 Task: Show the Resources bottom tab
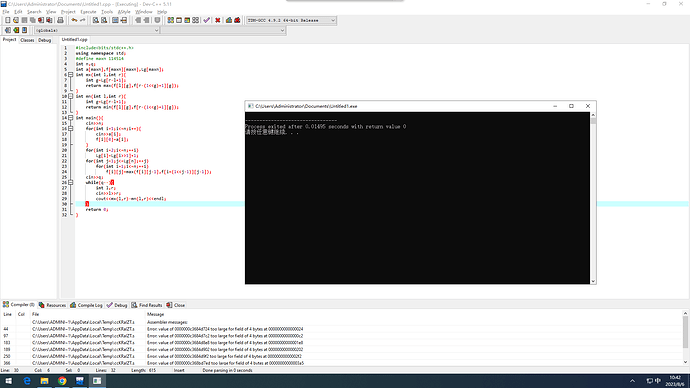click(52, 305)
